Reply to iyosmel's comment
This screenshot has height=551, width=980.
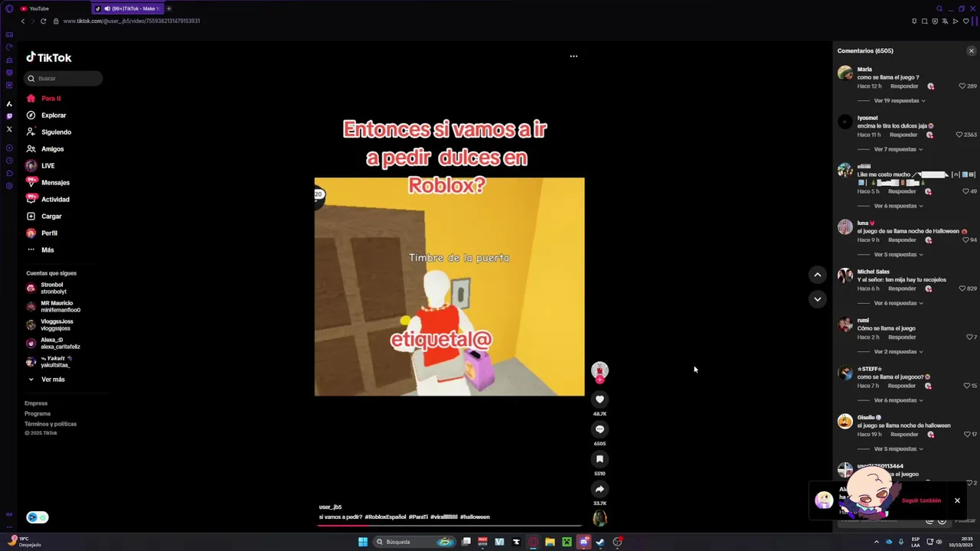[903, 135]
